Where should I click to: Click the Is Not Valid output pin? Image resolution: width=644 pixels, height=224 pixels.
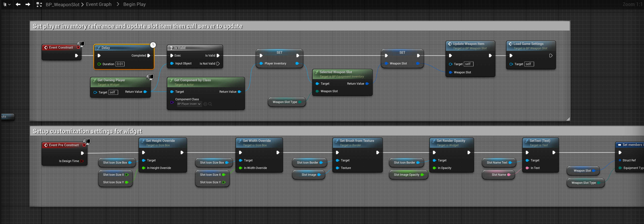coord(218,63)
